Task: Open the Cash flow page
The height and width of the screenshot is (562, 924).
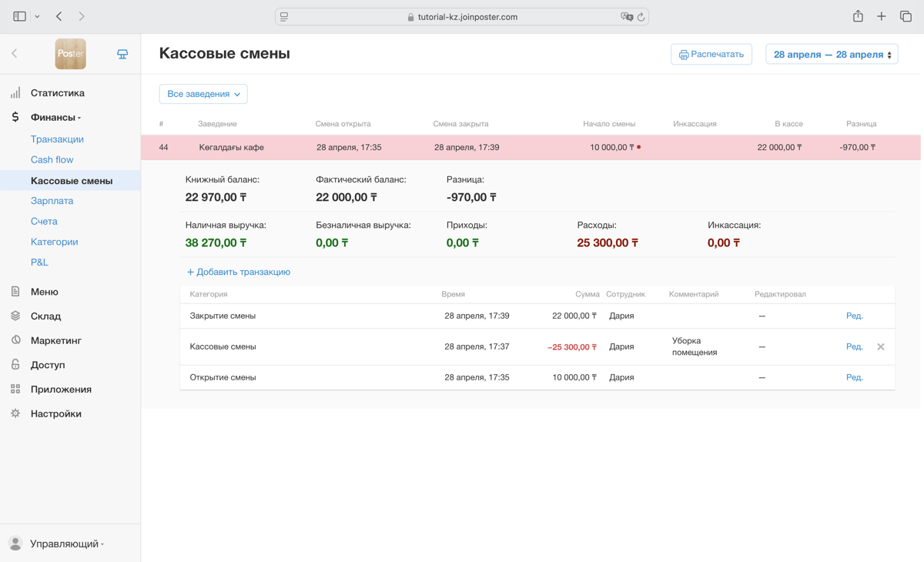Action: (x=52, y=159)
